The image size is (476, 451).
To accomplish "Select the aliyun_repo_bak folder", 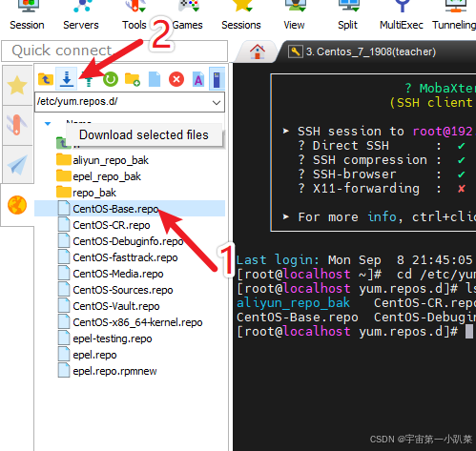I will 111,160.
